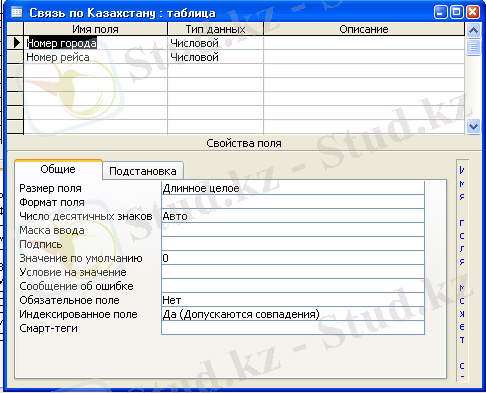Click the vertical scrollbar thumb of field grid
Image resolution: width=486 pixels, height=393 pixels.
[x=473, y=47]
